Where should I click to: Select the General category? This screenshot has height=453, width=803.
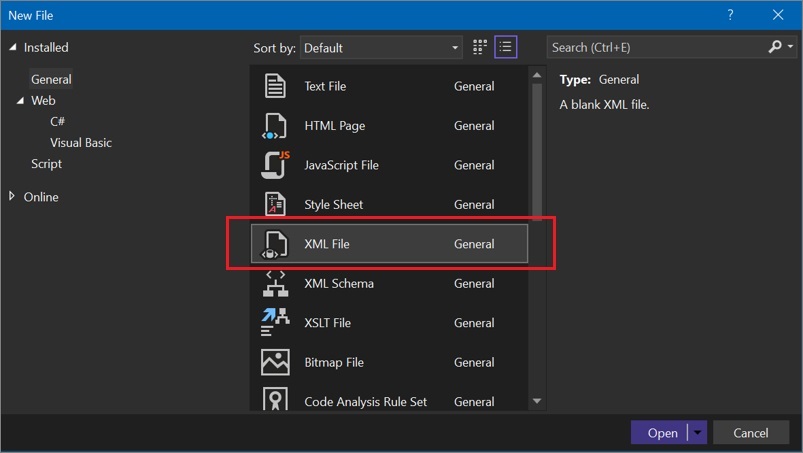click(x=51, y=79)
